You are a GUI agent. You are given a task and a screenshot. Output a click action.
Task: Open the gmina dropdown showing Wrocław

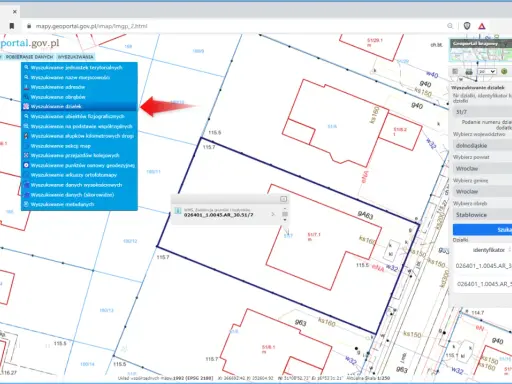tap(482, 192)
